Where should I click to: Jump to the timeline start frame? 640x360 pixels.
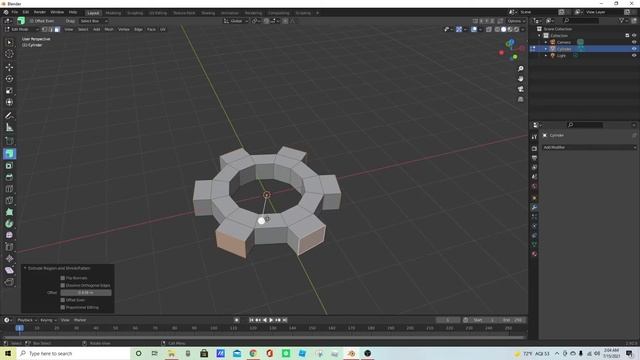[x=251, y=320]
